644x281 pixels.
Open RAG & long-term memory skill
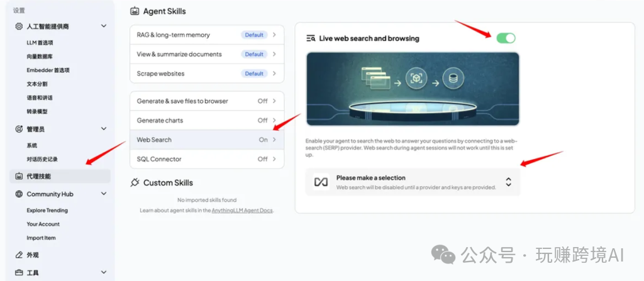pos(206,35)
